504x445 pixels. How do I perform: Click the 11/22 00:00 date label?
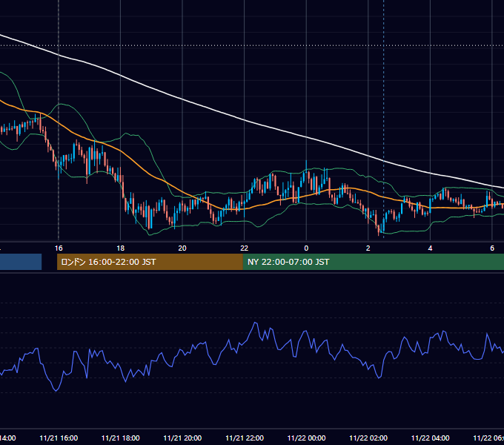click(x=306, y=438)
